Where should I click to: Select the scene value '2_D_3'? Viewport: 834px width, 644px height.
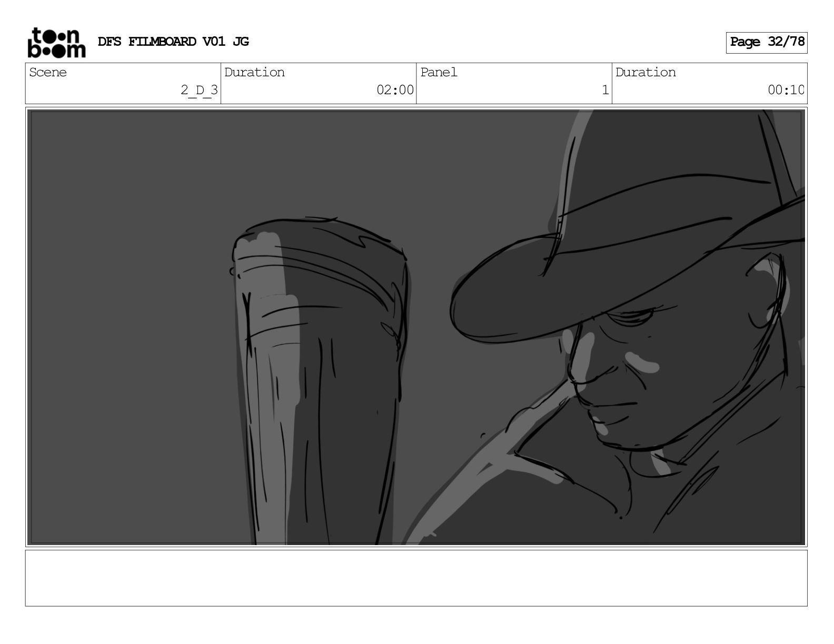coord(199,90)
